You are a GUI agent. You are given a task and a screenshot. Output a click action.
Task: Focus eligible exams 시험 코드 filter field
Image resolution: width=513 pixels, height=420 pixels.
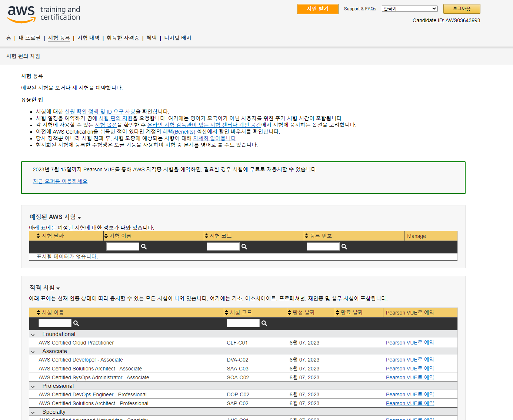click(x=243, y=323)
